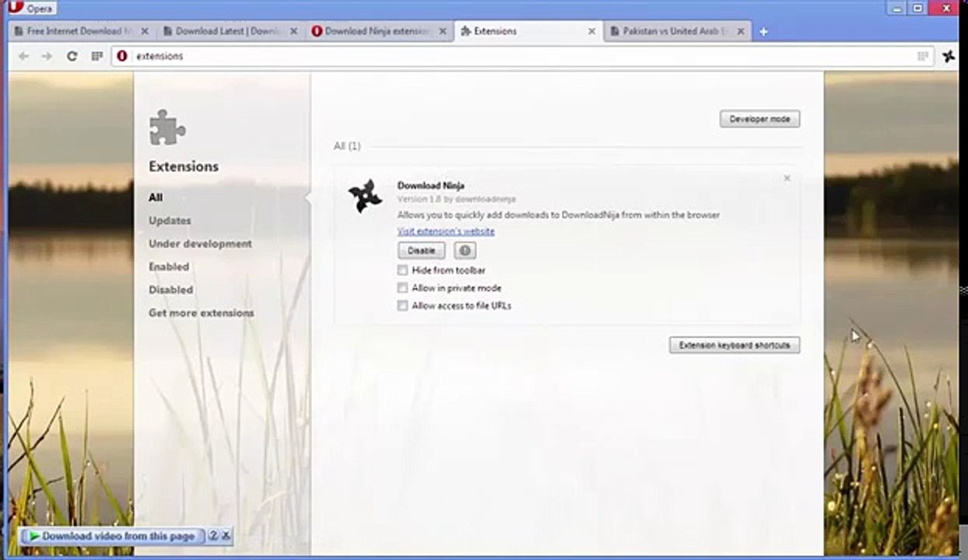Open Download Ninja options round icon
The width and height of the screenshot is (968, 560).
click(x=465, y=250)
